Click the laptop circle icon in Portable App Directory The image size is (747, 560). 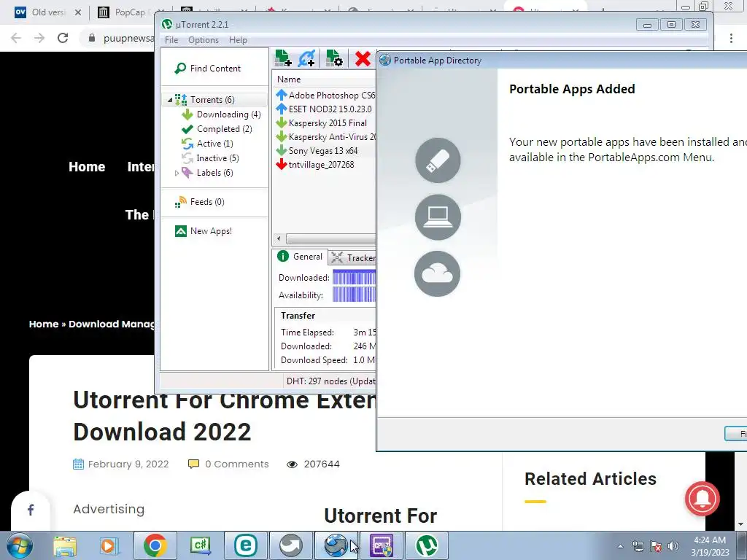(x=438, y=217)
